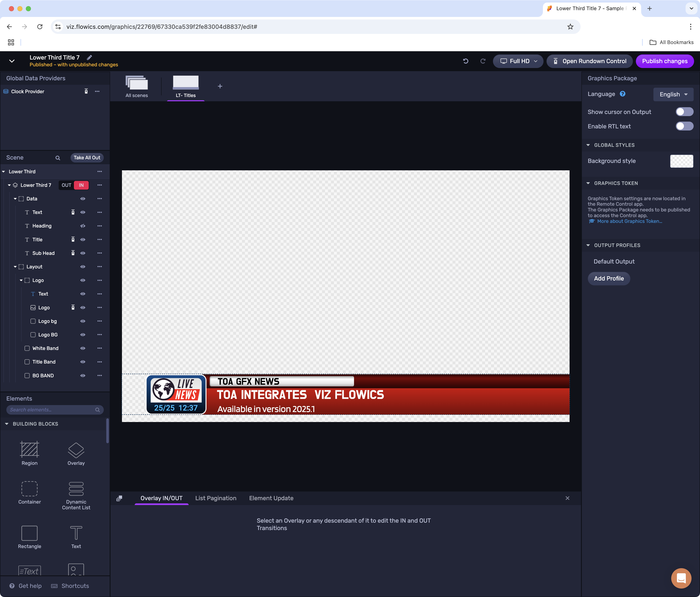Viewport: 700px width, 597px height.
Task: Select the browser tab Lower Third Title 7
Action: [x=592, y=8]
